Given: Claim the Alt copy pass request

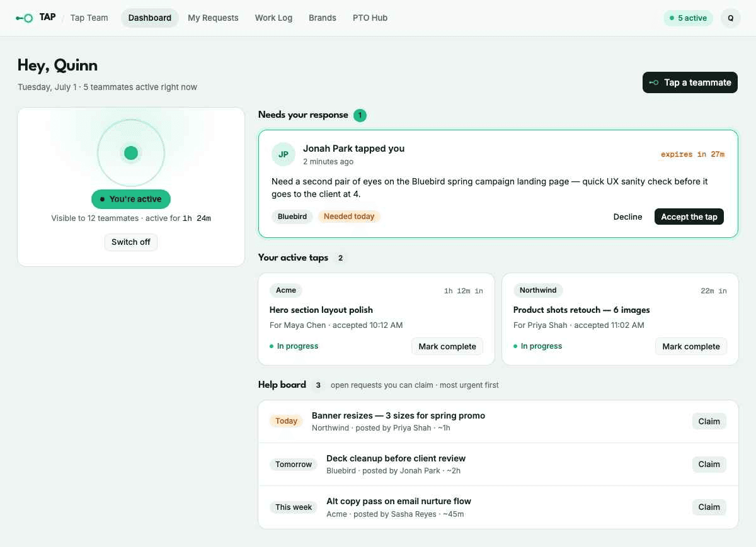Looking at the screenshot, I should coord(709,507).
